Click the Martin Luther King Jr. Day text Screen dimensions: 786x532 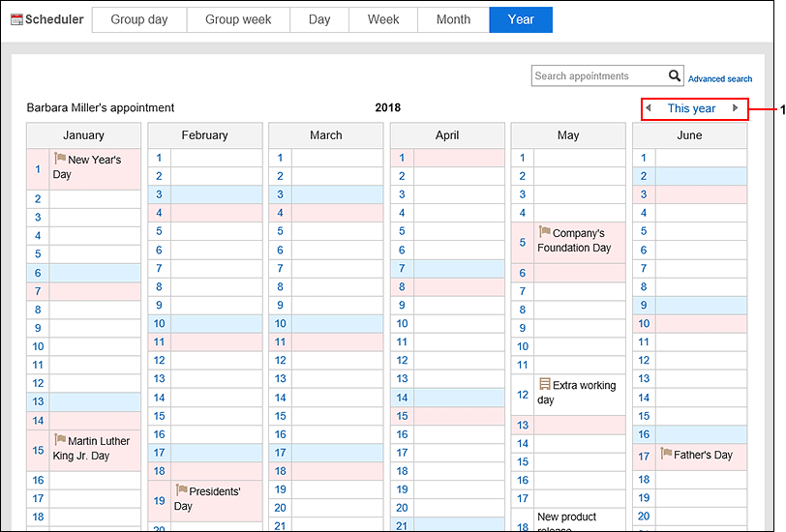91,449
